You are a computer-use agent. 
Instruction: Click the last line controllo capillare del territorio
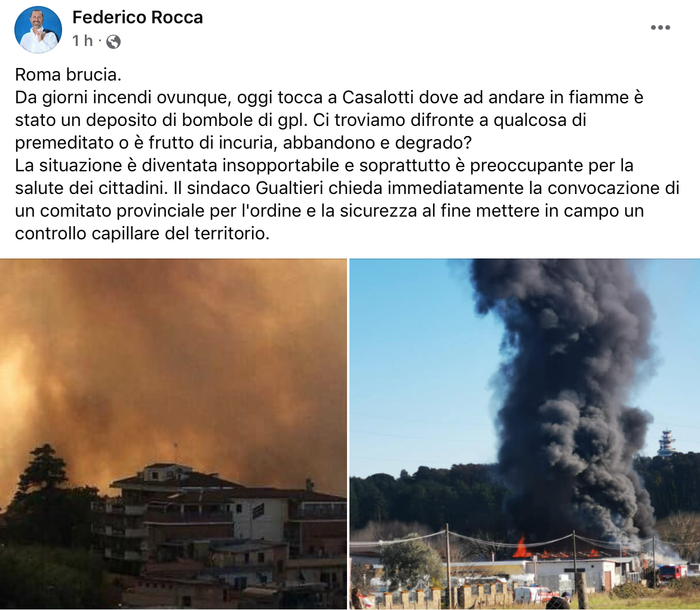(142, 233)
